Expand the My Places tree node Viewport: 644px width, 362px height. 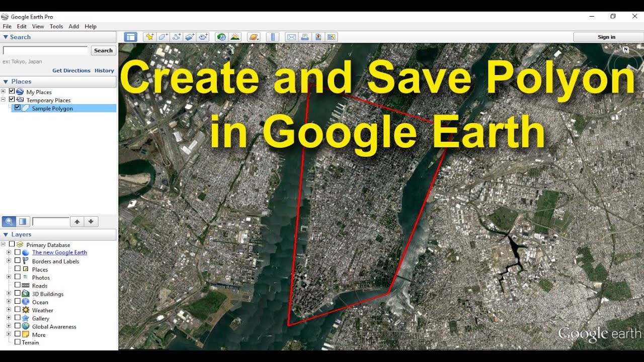[4, 92]
